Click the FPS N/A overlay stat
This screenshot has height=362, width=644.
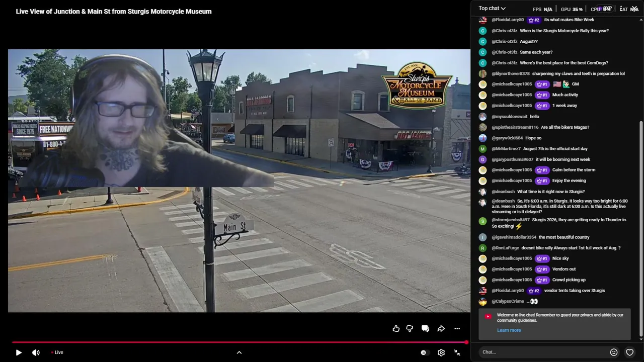coord(542,9)
